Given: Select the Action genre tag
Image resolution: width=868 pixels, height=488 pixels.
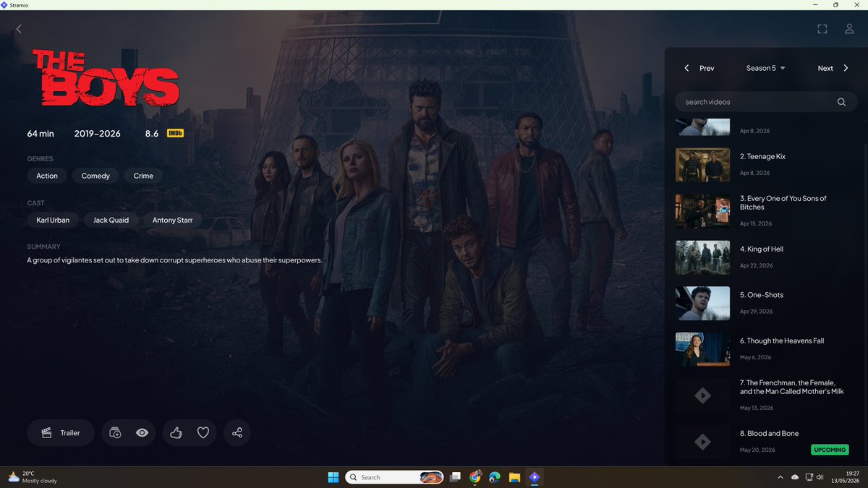Looking at the screenshot, I should (x=47, y=176).
